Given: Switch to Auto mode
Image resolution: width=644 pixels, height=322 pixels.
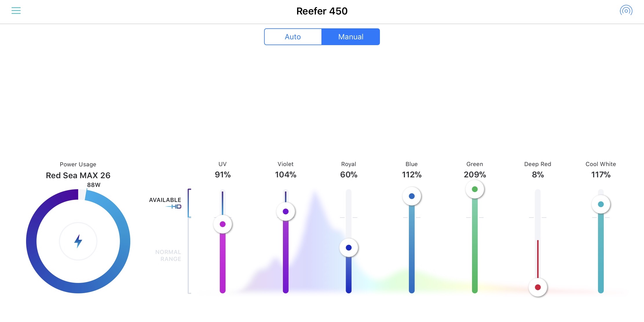Looking at the screenshot, I should tap(293, 37).
